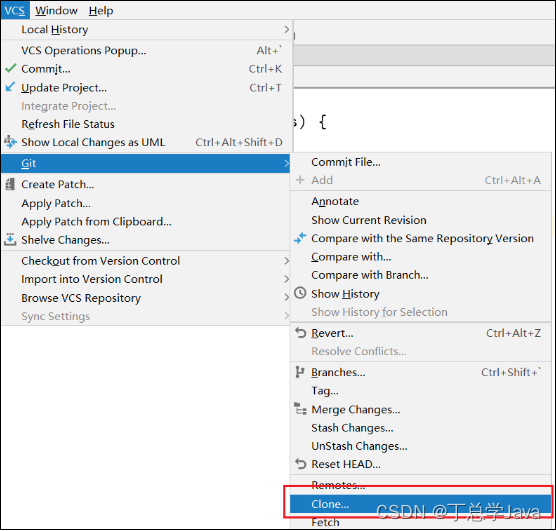Click the Merge Changes icon
Screen dimensions: 556x531
pyautogui.click(x=300, y=409)
